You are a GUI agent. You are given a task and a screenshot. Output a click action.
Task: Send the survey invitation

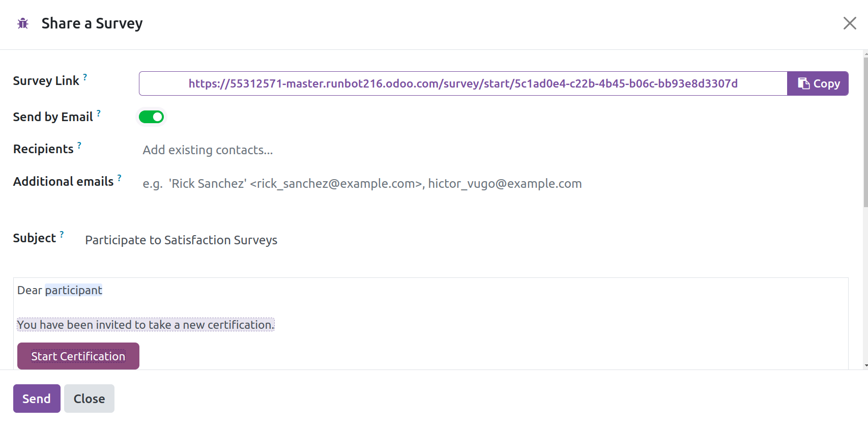[37, 399]
